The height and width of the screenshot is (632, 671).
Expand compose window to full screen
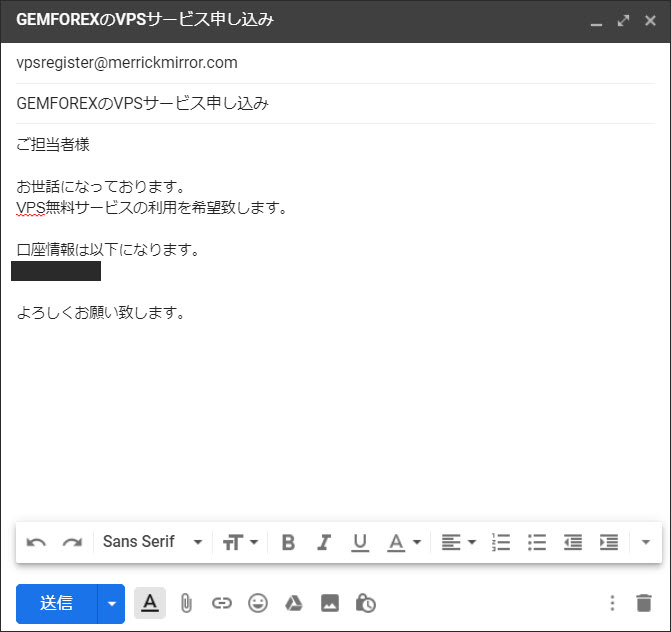(x=623, y=21)
